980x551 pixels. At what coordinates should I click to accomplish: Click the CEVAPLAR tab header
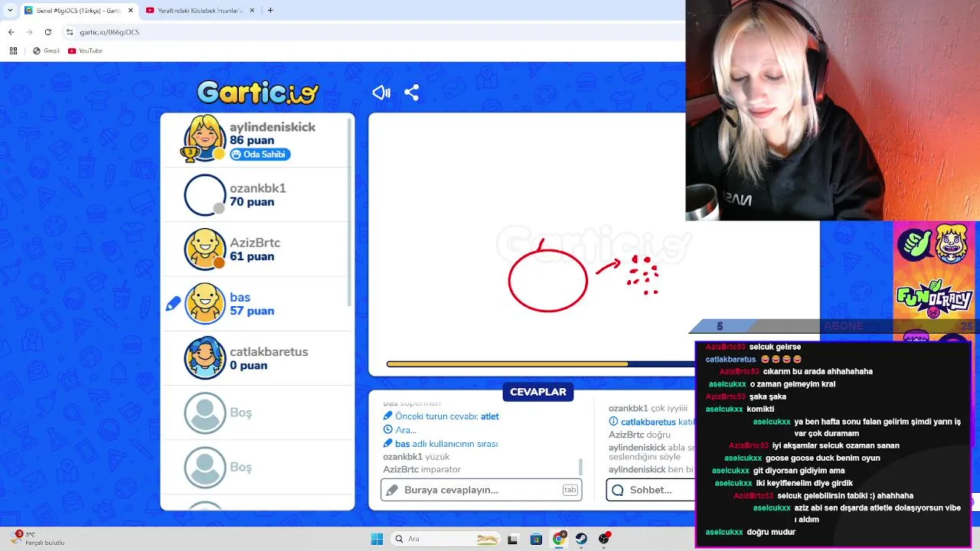point(538,392)
